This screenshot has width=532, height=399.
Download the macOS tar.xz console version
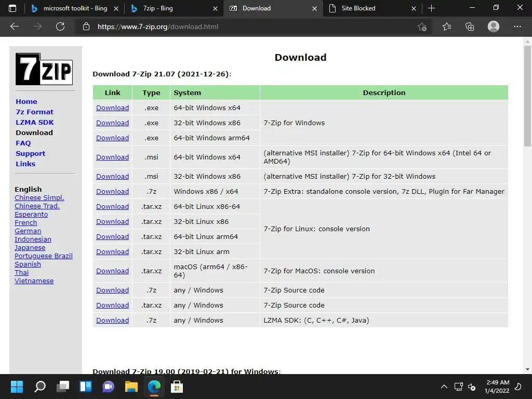tap(112, 271)
